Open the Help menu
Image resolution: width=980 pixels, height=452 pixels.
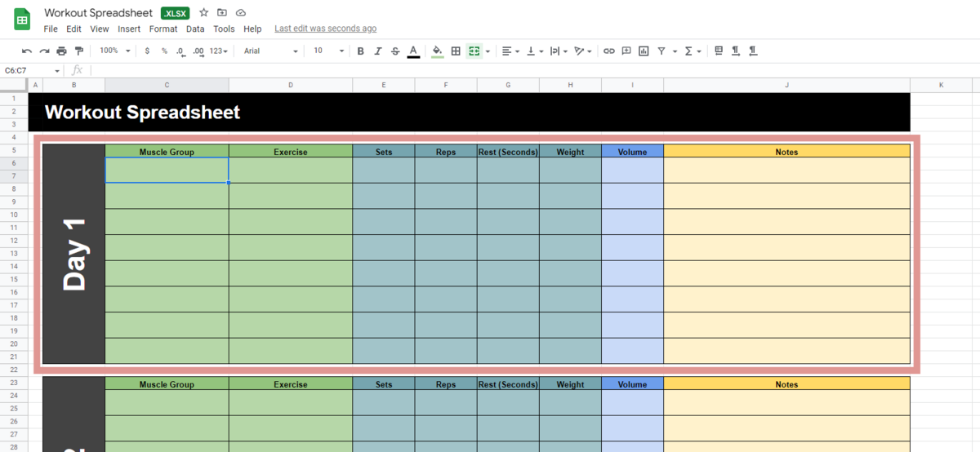[252, 29]
